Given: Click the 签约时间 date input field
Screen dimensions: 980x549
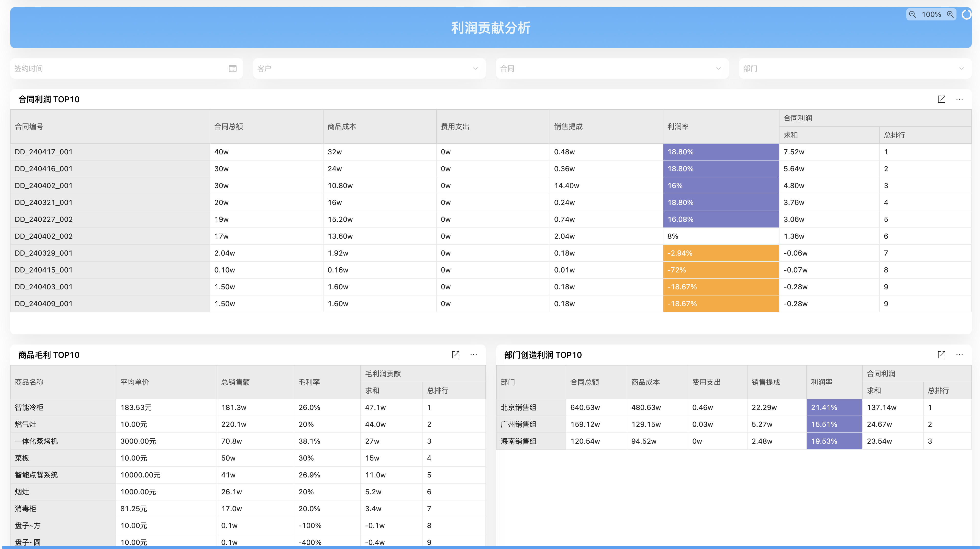Looking at the screenshot, I should 126,68.
